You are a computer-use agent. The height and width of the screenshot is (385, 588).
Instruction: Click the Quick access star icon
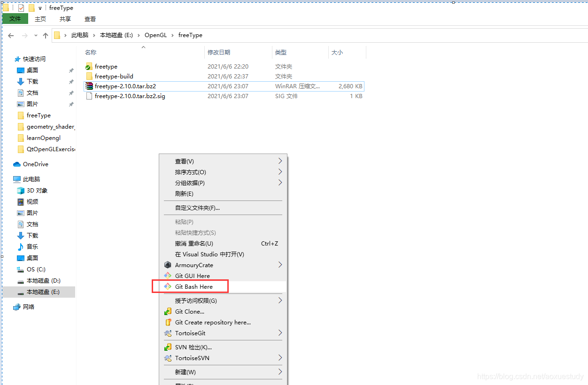[17, 59]
